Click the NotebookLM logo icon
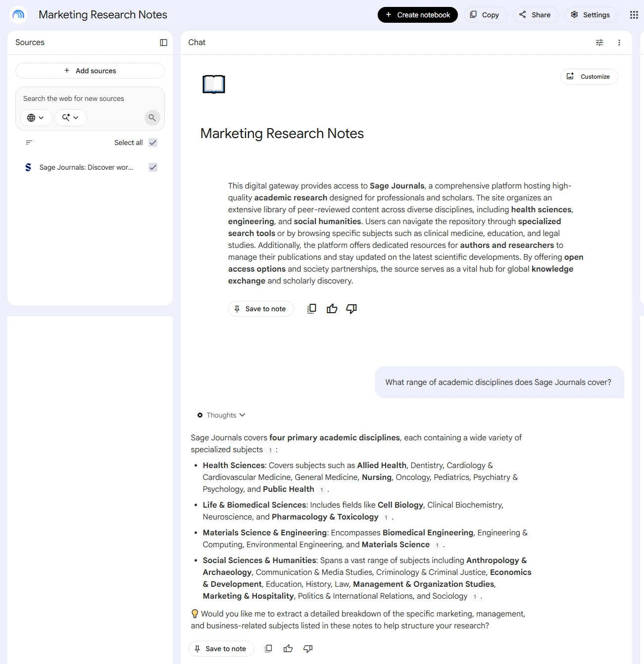Image resolution: width=644 pixels, height=664 pixels. point(18,15)
